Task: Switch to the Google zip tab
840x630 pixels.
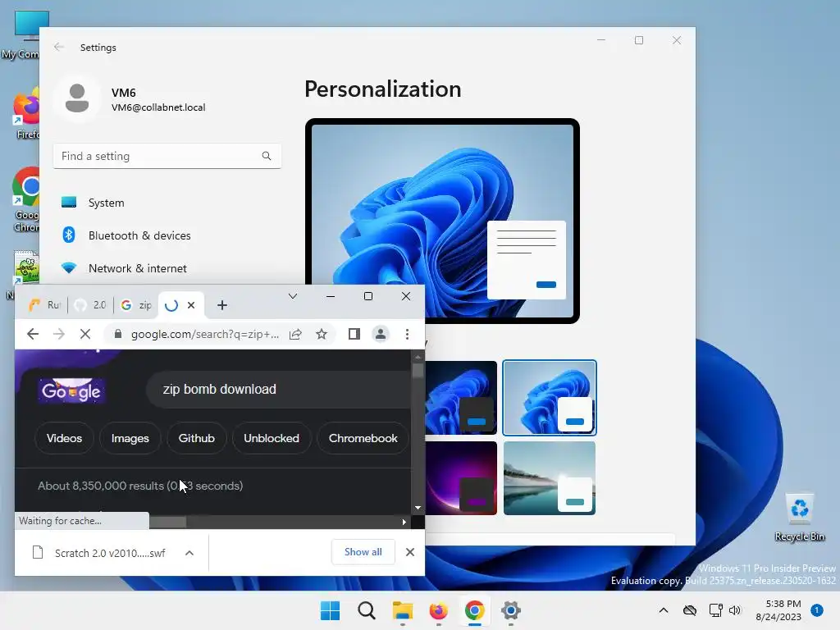Action: pyautogui.click(x=136, y=305)
